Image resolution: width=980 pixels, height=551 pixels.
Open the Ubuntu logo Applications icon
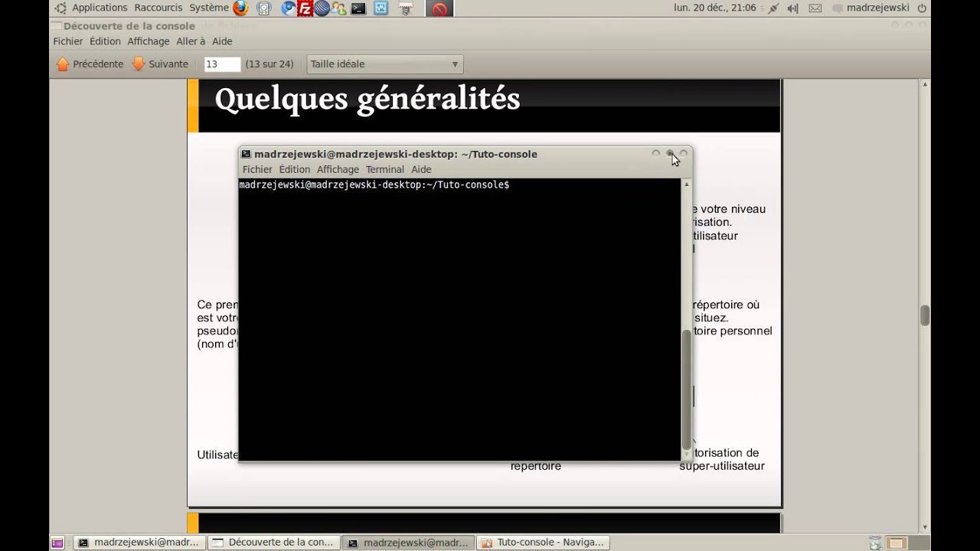pyautogui.click(x=60, y=8)
